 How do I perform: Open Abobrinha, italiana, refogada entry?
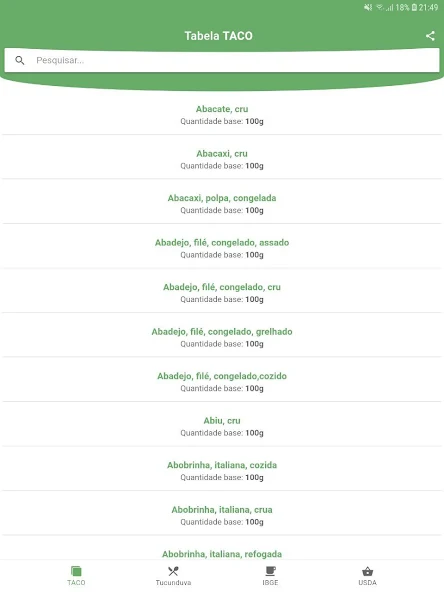(x=222, y=553)
